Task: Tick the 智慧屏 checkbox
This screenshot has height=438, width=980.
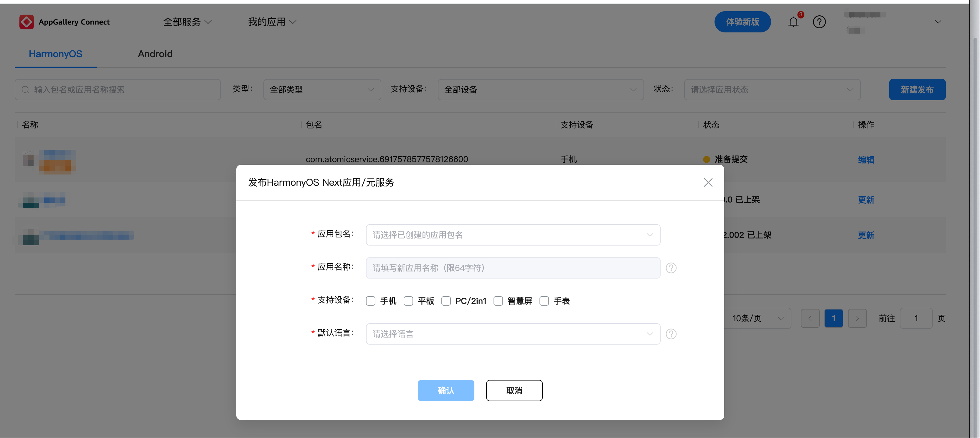Action: point(498,301)
